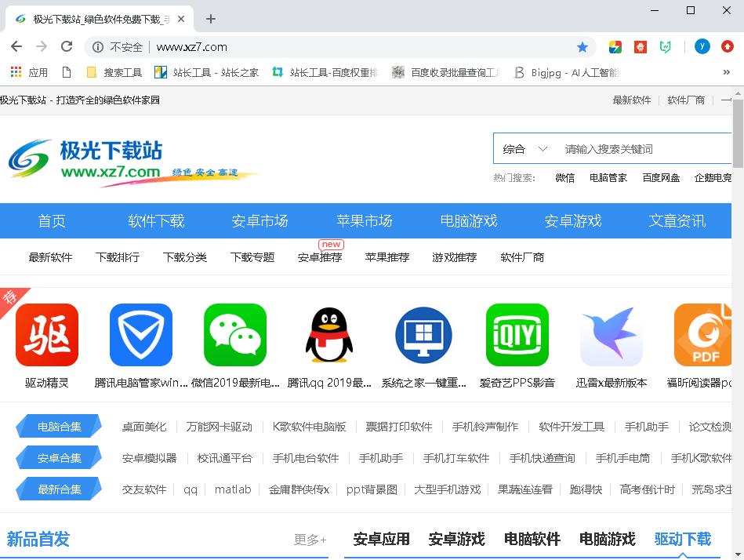The width and height of the screenshot is (744, 560).
Task: Open the 系统之家一键重装 monitor icon
Action: 423,334
